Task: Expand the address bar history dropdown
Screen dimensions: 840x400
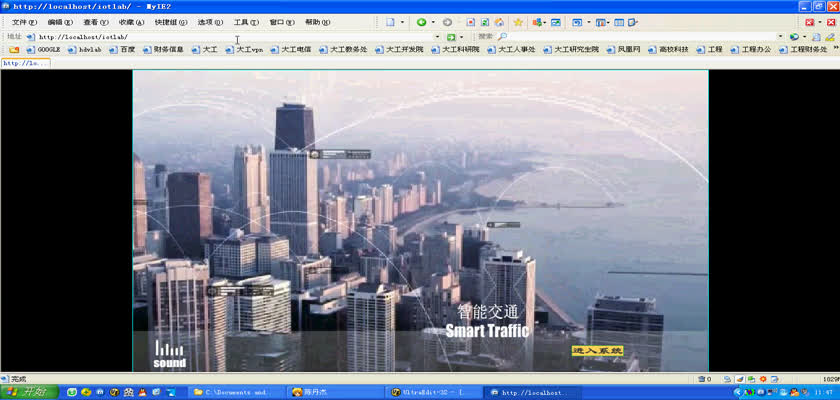Action: tap(437, 37)
